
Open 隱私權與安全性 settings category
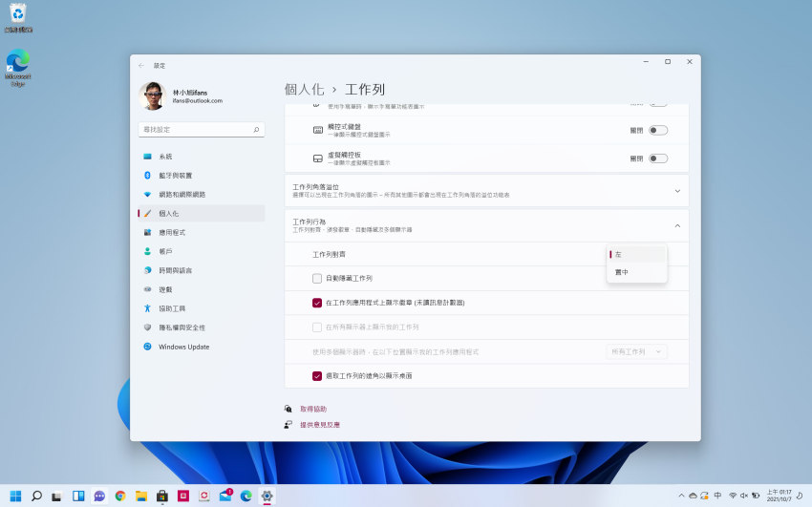coord(202,327)
